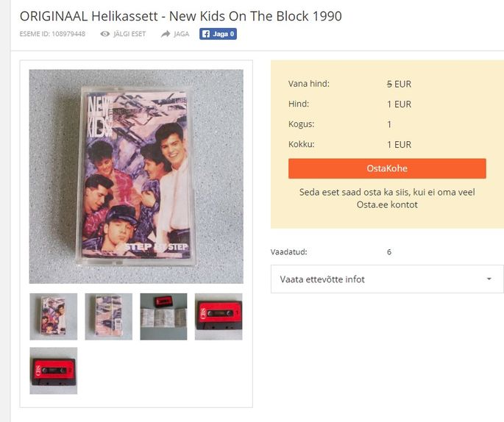Click the Osta.ee kontot notice text

click(387, 199)
